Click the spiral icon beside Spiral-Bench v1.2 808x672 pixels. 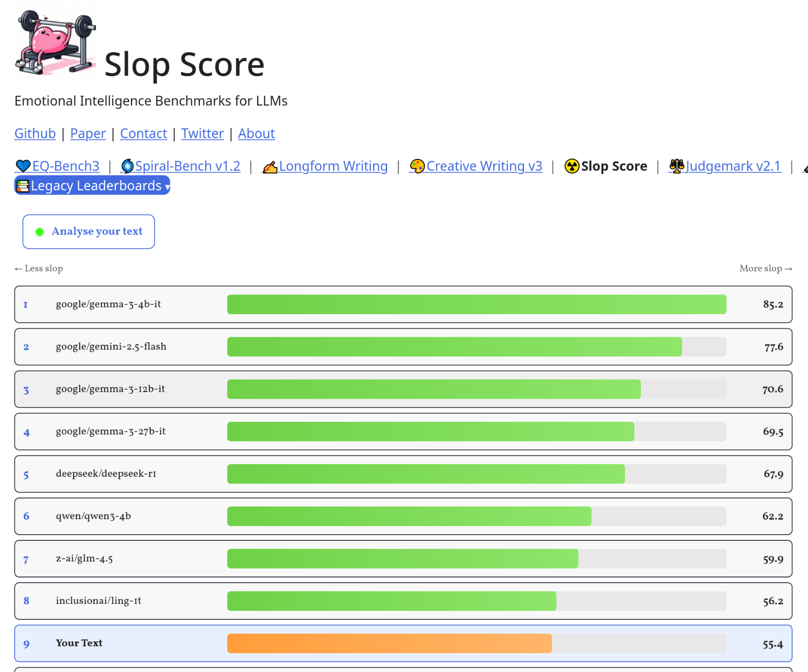127,166
